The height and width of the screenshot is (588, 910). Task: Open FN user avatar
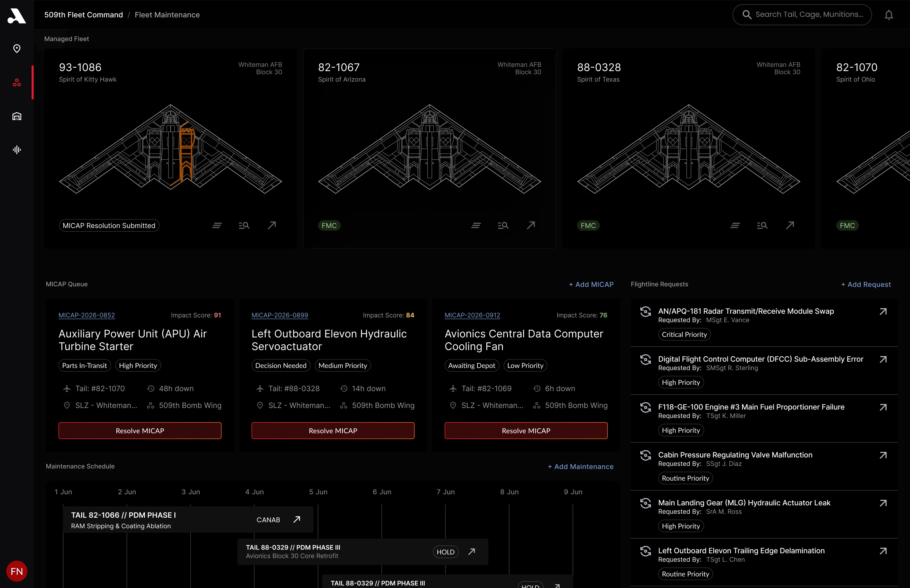pos(17,571)
